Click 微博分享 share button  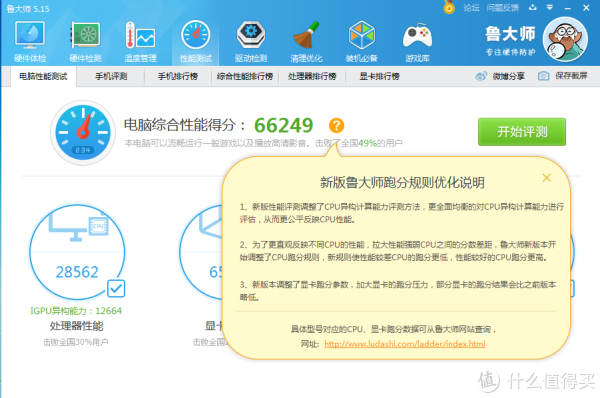(500, 76)
